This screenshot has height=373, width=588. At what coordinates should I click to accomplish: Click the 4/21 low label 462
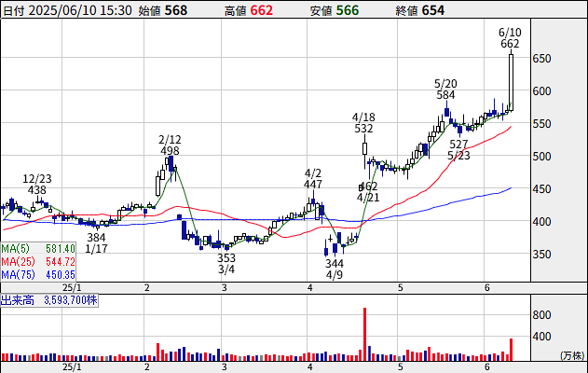[368, 186]
